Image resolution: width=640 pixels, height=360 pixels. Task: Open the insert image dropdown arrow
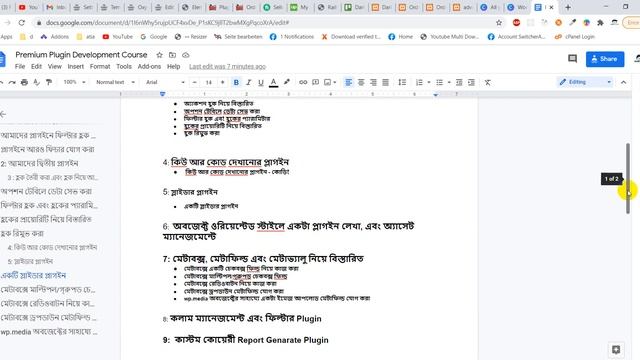335,82
